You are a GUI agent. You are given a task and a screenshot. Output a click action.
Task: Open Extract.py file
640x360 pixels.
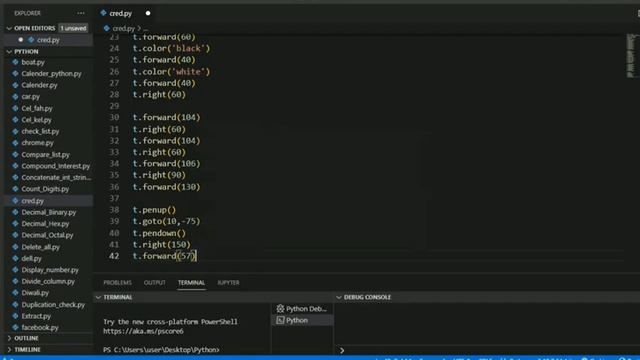click(36, 316)
